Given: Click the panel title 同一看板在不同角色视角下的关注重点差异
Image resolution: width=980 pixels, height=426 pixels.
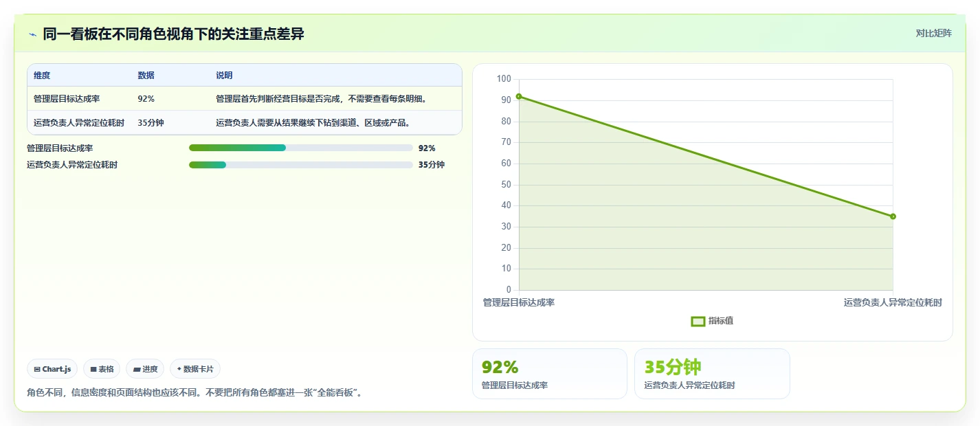Looking at the screenshot, I should (173, 34).
